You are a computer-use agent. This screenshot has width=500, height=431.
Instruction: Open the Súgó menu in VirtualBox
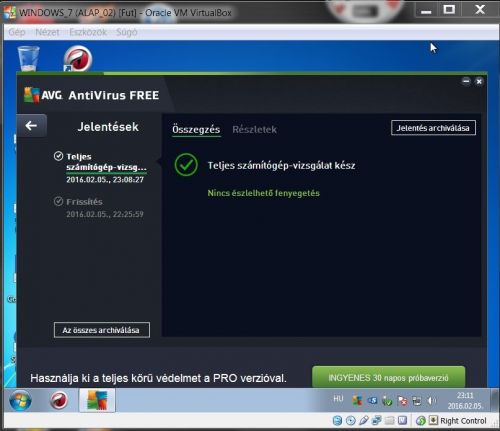click(x=127, y=32)
